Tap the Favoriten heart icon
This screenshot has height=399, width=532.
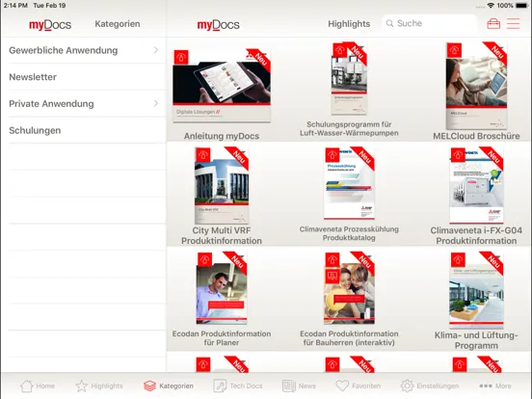pyautogui.click(x=342, y=386)
